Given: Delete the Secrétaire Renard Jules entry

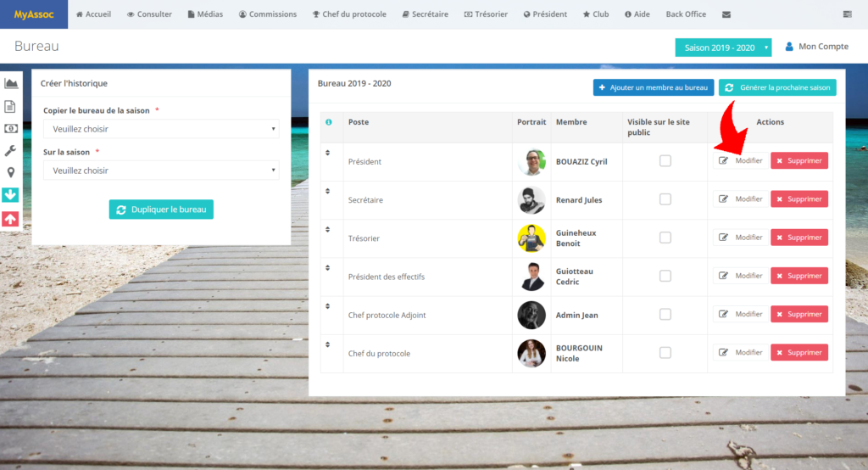Looking at the screenshot, I should 798,199.
